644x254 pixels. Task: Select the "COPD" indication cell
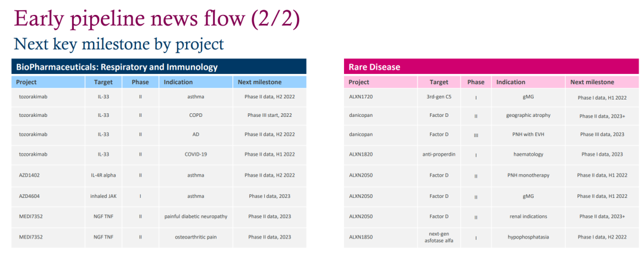pos(196,115)
